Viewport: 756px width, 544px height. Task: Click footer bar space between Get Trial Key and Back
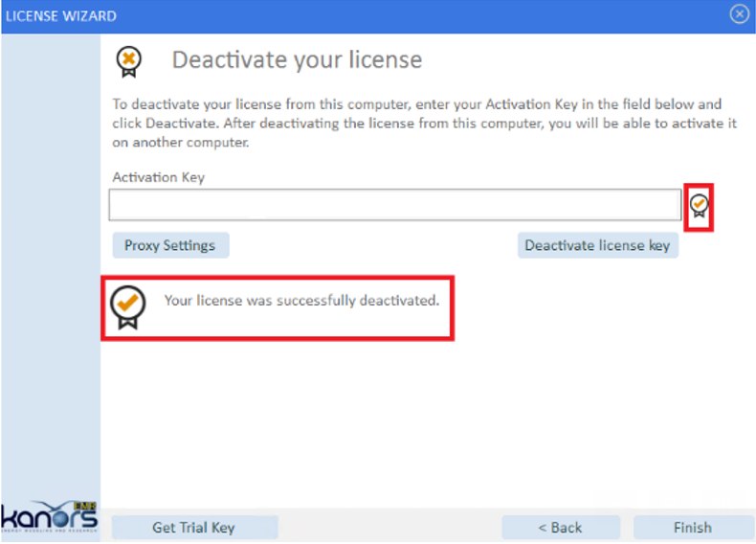(389, 527)
